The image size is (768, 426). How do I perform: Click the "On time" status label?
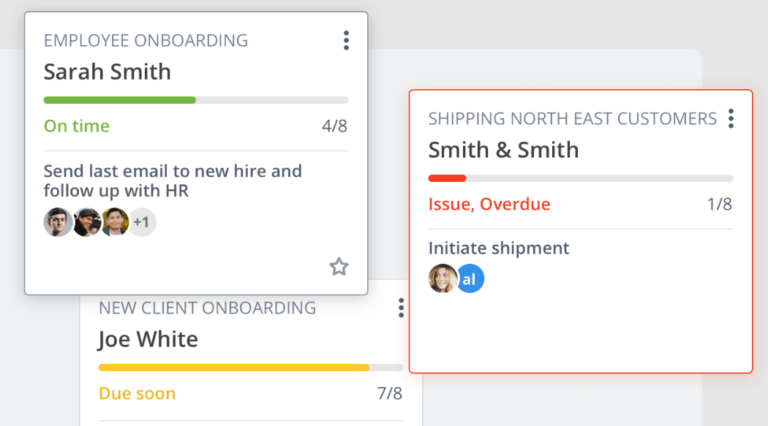point(77,127)
